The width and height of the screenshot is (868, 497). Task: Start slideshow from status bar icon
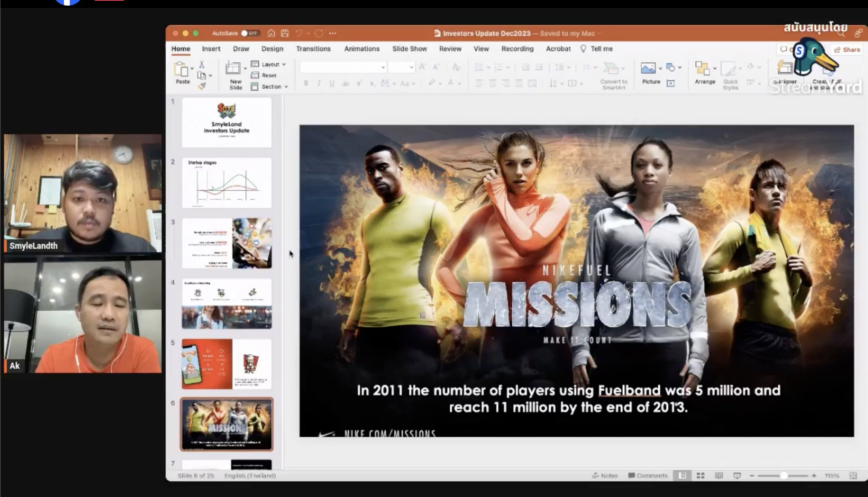pos(737,476)
